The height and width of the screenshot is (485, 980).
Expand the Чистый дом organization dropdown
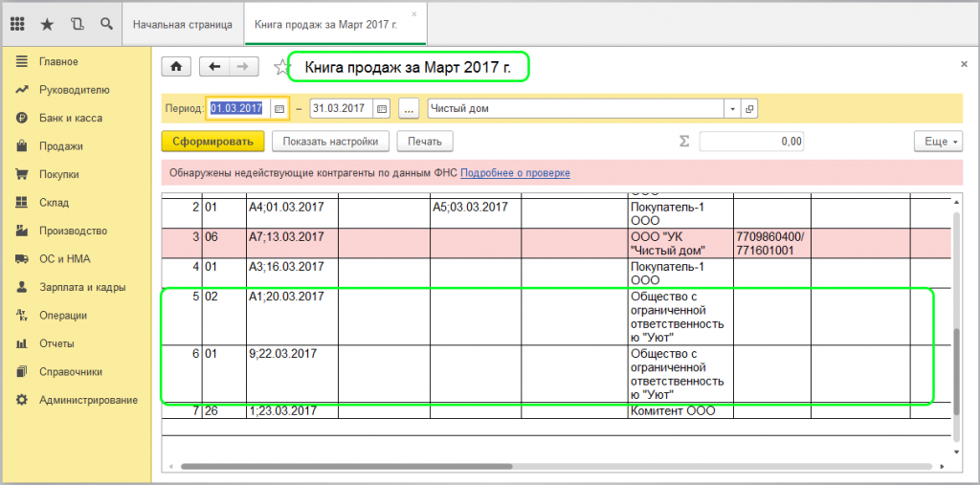pos(732,109)
